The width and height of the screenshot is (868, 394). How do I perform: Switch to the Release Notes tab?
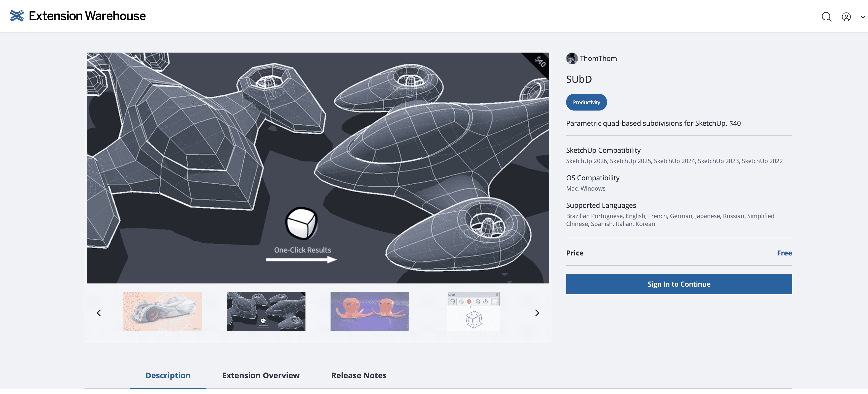point(359,375)
